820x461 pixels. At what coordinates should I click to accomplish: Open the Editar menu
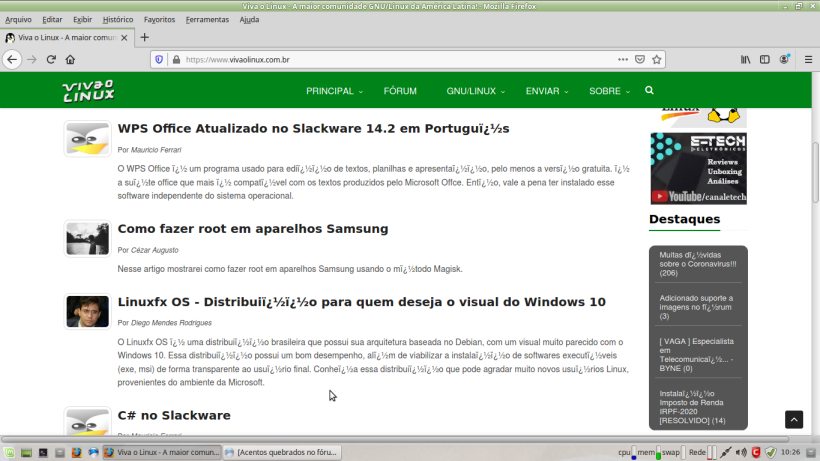point(52,19)
